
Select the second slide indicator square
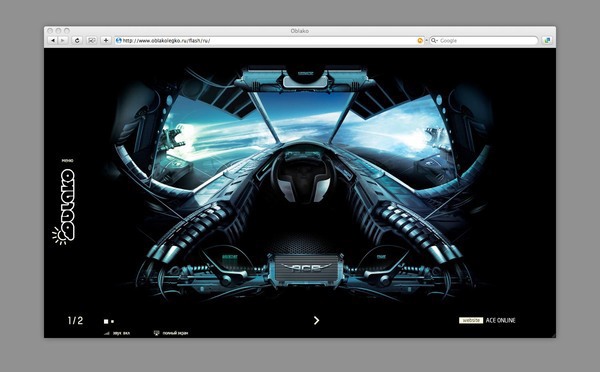pyautogui.click(x=112, y=321)
